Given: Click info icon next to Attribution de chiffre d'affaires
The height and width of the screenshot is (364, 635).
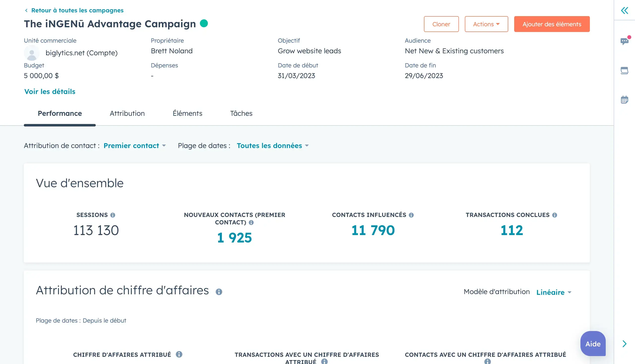Looking at the screenshot, I should 219,292.
